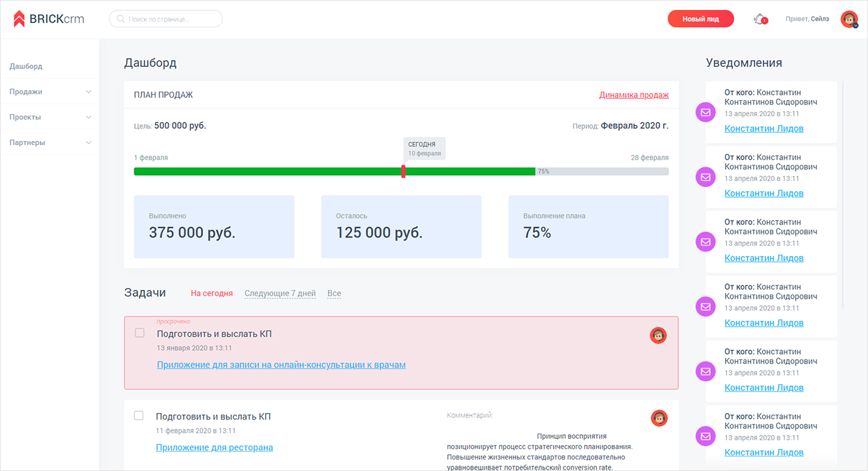The image size is (868, 471).
Task: Click the Осталось 125 000 руб. card
Action: [x=401, y=226]
